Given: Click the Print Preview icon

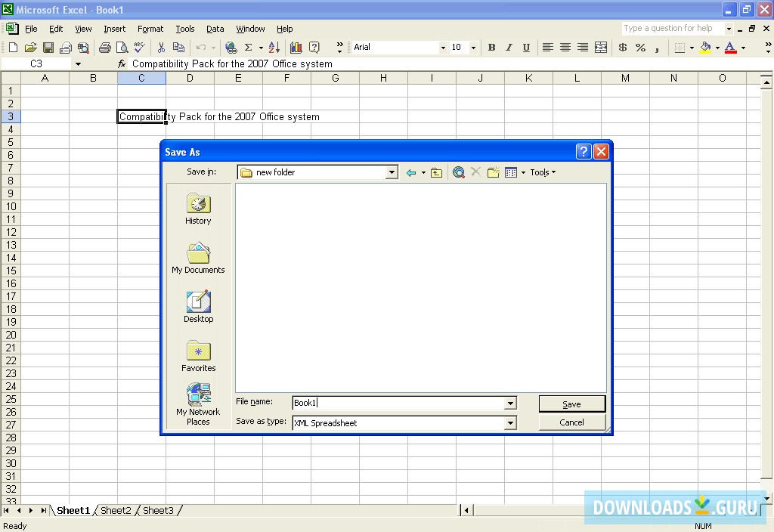Looking at the screenshot, I should point(122,47).
